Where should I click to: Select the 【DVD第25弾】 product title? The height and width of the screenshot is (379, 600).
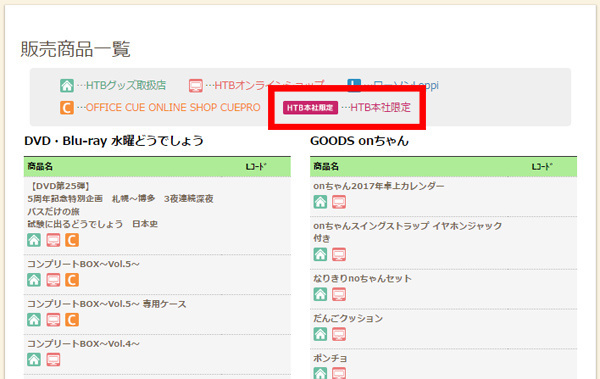tap(60, 186)
